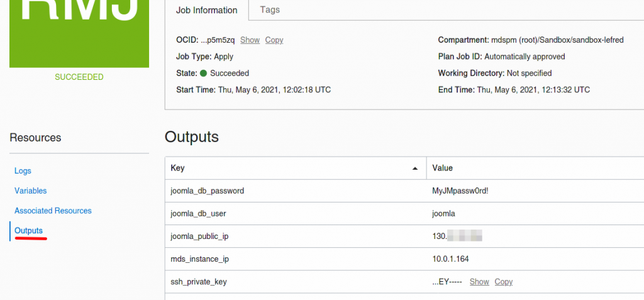This screenshot has height=300, width=644.
Task: Click the Resources sidebar heading
Action: 35,138
